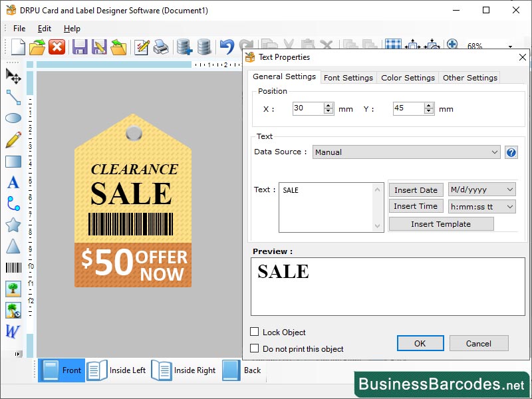Viewport: 532px width, 399px height.
Task: Switch to the Front page view
Action: tap(61, 370)
